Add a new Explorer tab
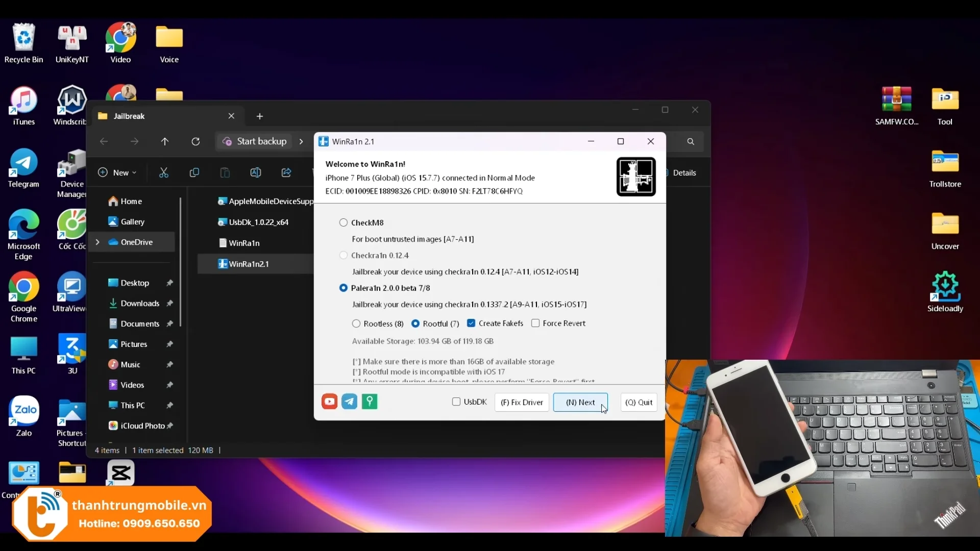The image size is (980, 551). pos(260,116)
